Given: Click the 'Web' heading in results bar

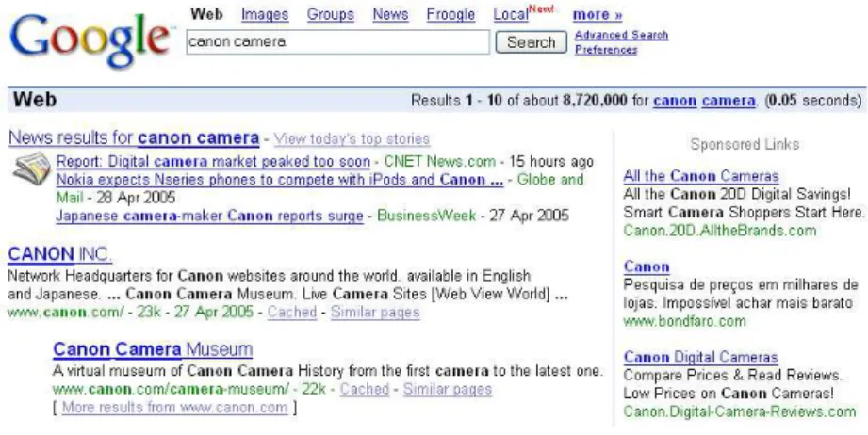Looking at the screenshot, I should pos(35,100).
